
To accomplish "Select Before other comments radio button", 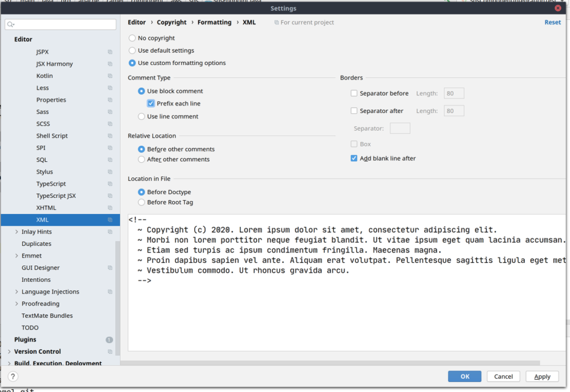I will pos(141,149).
